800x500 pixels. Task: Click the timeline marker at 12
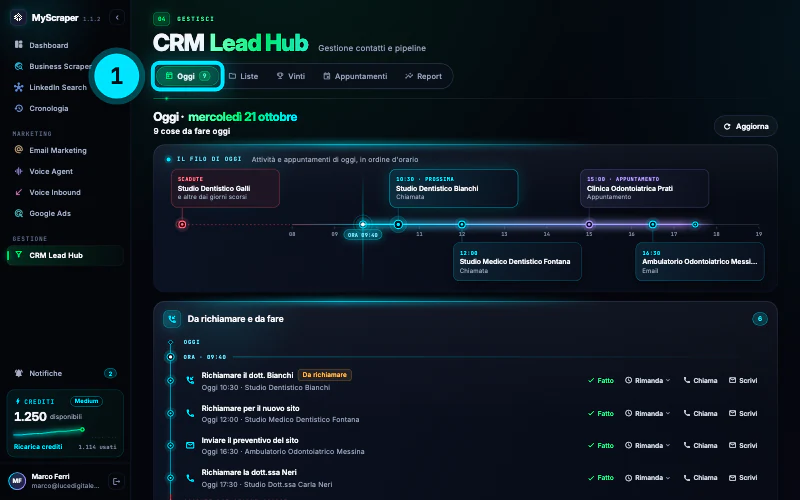(462, 224)
